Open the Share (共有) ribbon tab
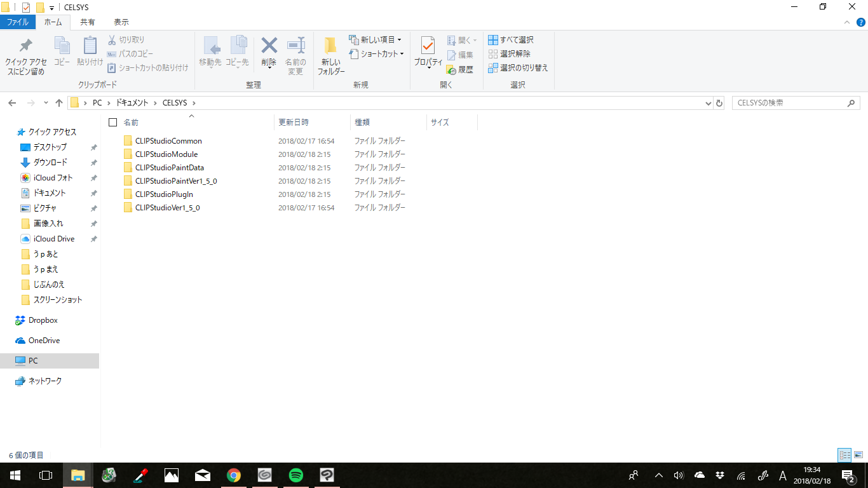868x488 pixels. click(x=88, y=22)
